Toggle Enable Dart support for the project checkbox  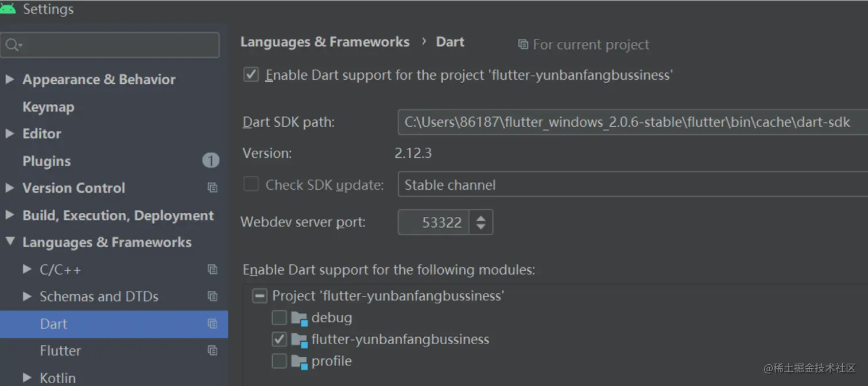tap(251, 75)
